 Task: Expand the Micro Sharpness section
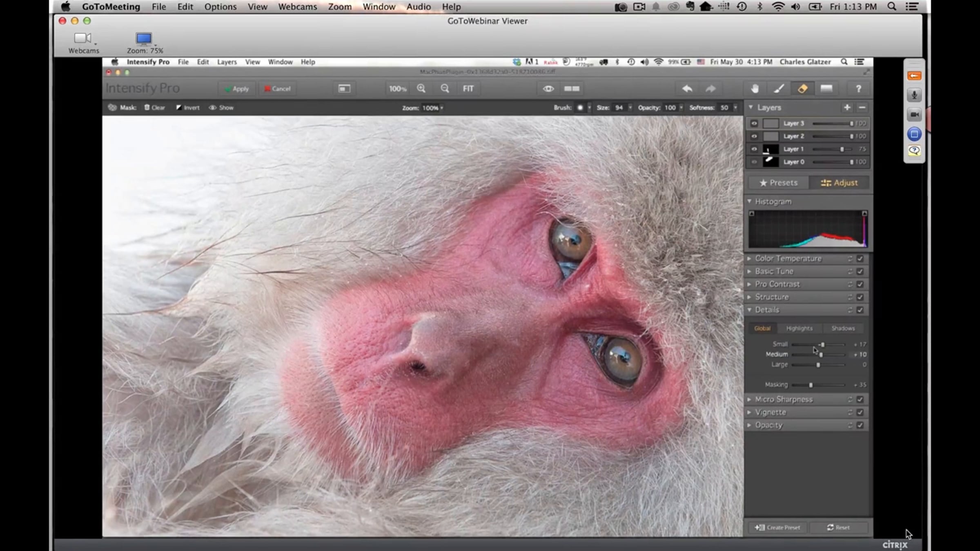tap(783, 399)
